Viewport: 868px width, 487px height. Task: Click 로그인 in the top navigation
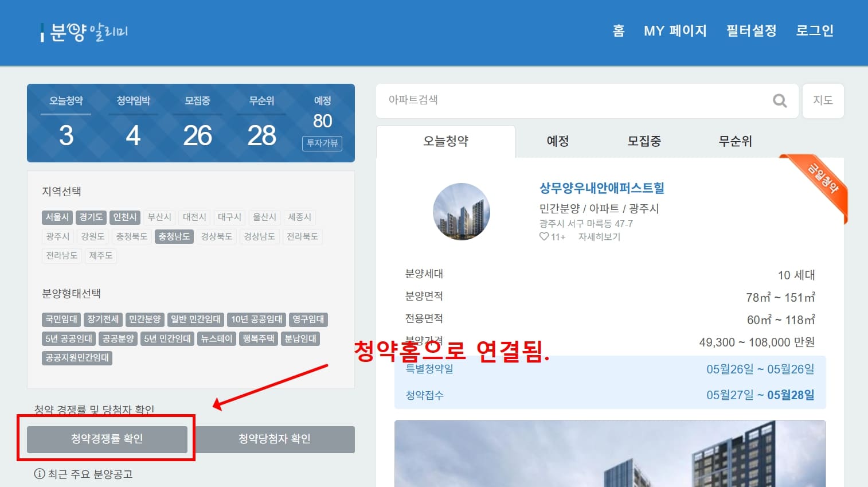(x=815, y=31)
